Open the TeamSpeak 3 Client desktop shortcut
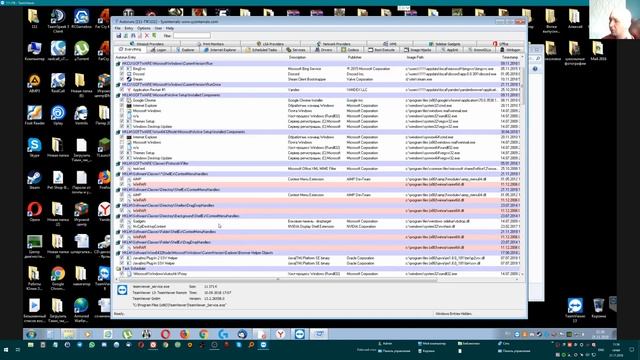 tap(58, 20)
